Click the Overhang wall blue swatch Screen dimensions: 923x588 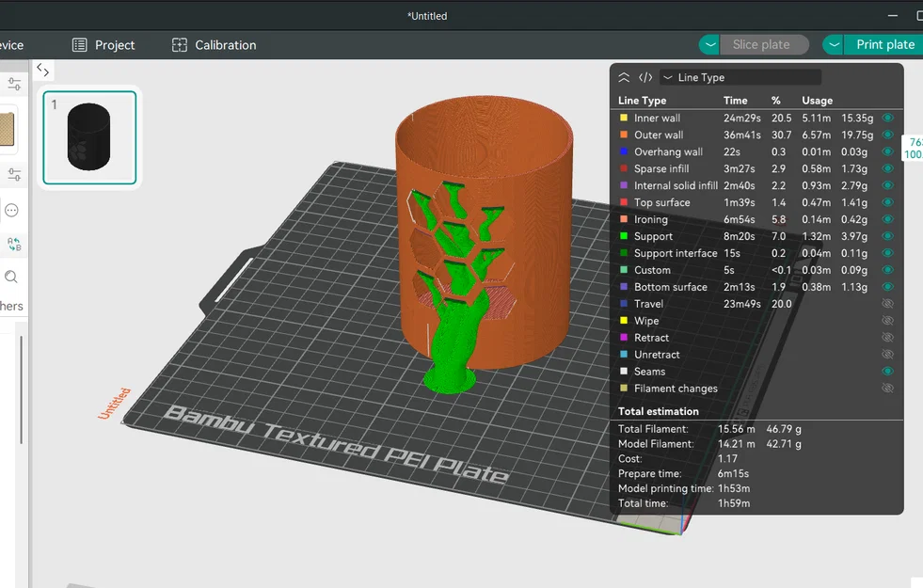point(624,151)
